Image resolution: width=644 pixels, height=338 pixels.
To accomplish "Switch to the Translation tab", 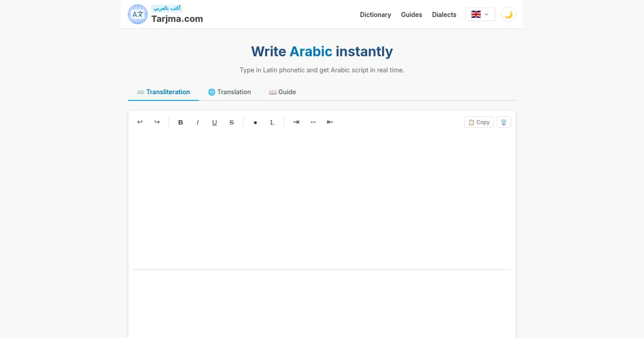I will pyautogui.click(x=229, y=92).
